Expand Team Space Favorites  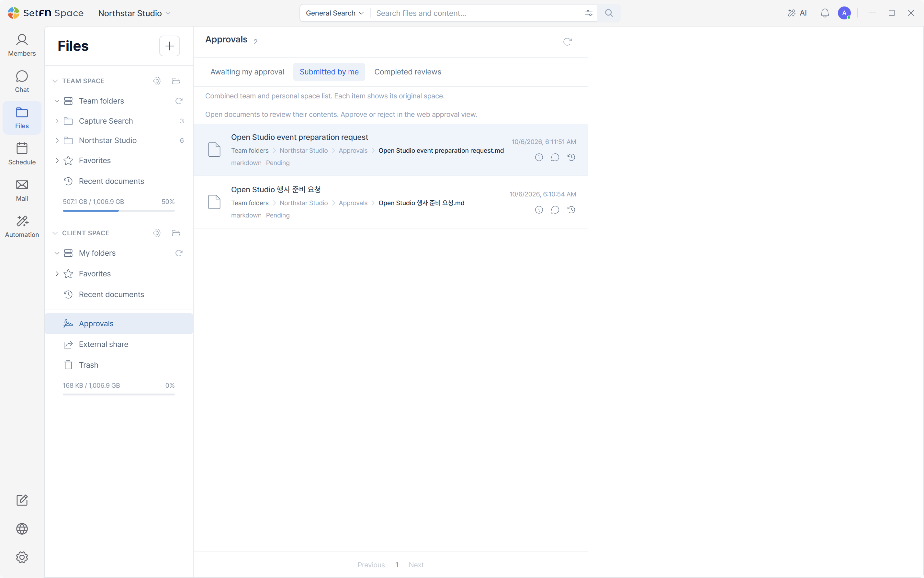(x=57, y=161)
